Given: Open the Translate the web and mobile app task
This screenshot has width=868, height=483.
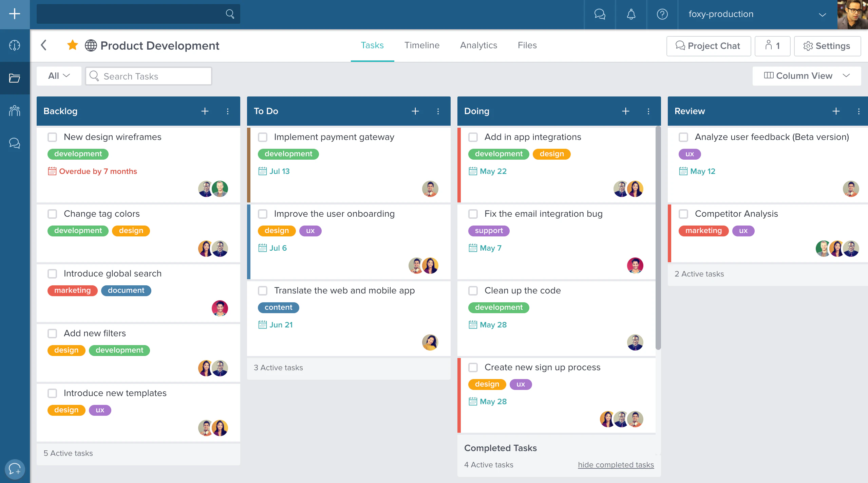Looking at the screenshot, I should click(344, 290).
